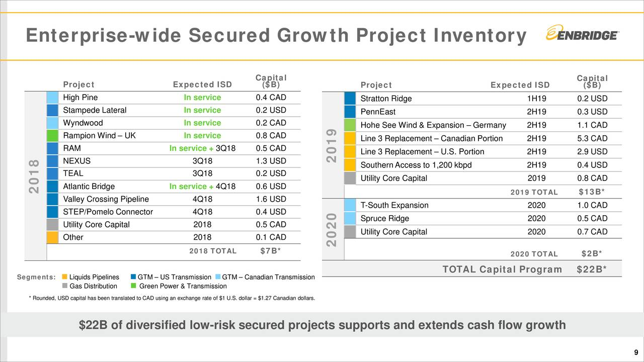
Task: Select 'Line 3 Replacement – Canadian Portion'
Action: [432, 138]
